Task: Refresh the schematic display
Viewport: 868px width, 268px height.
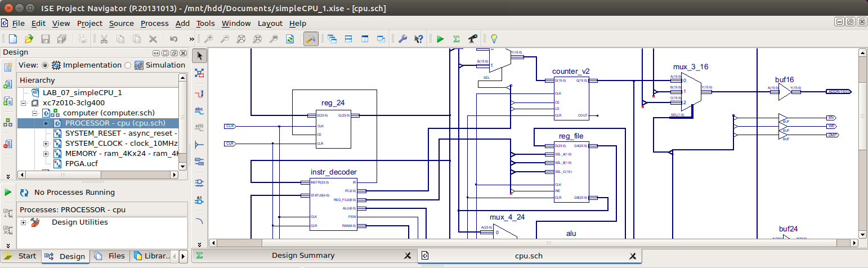Action: [x=290, y=39]
